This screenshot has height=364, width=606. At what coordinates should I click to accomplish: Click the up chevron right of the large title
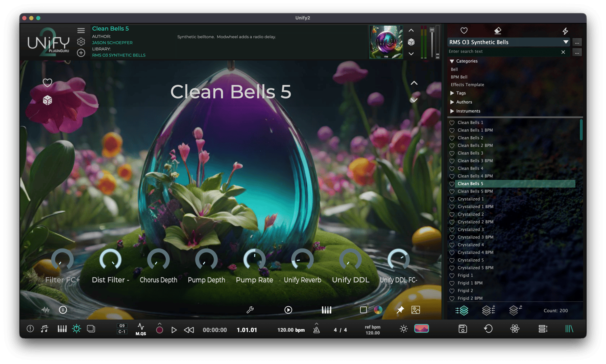[x=414, y=83]
